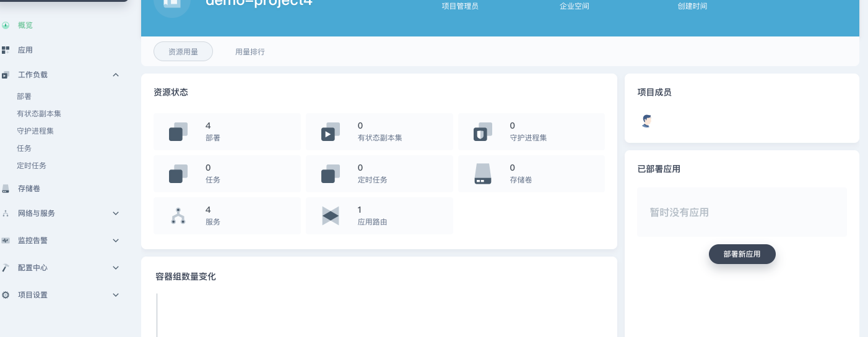Select the 资源用量 tab
Image resolution: width=868 pixels, height=337 pixels.
click(183, 52)
